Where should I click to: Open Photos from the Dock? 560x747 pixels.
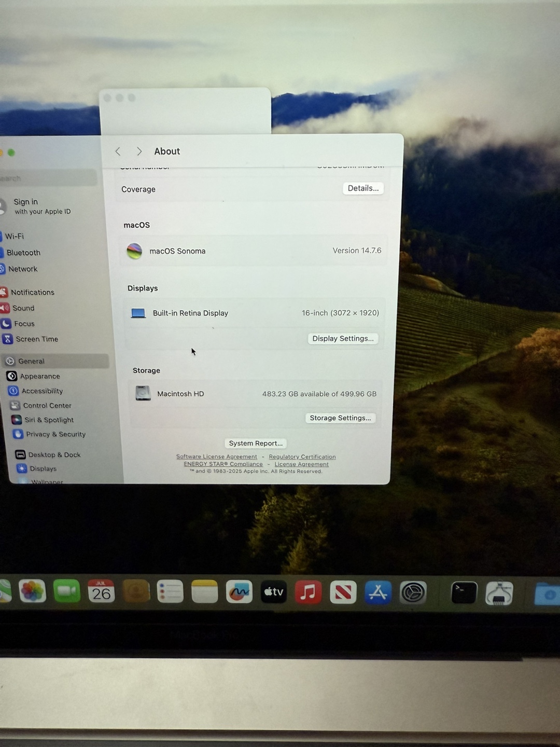[32, 591]
